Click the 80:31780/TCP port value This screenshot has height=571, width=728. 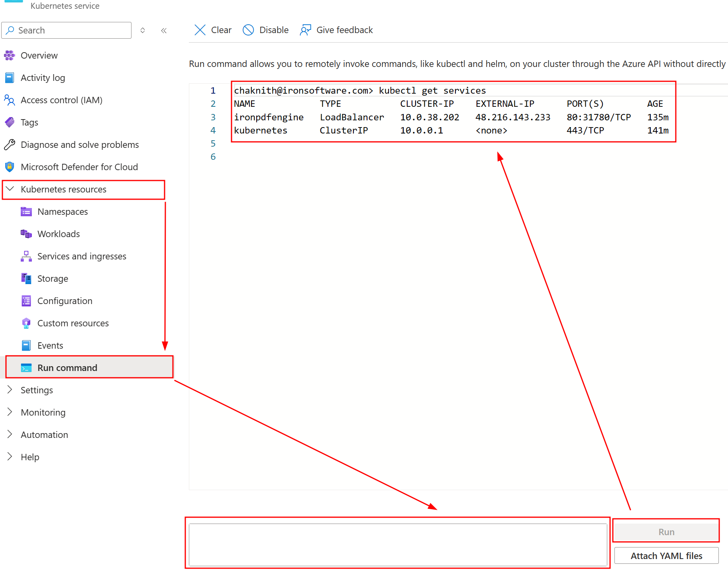598,117
